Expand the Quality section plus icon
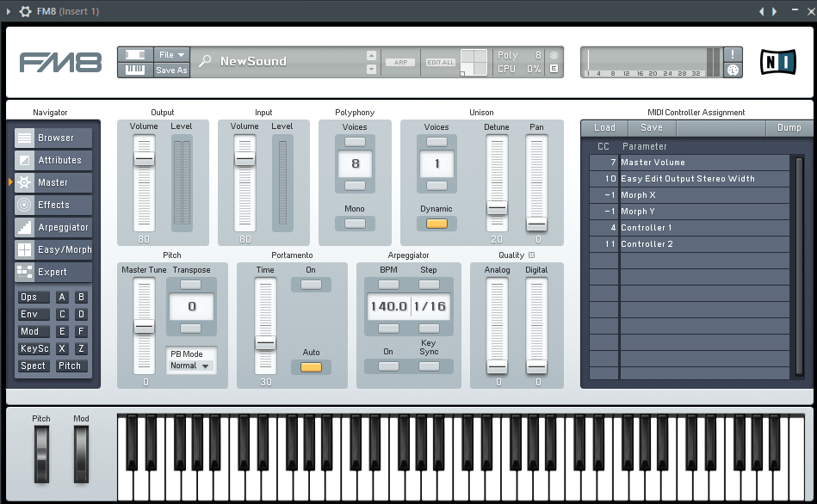This screenshot has width=817, height=504. click(531, 255)
